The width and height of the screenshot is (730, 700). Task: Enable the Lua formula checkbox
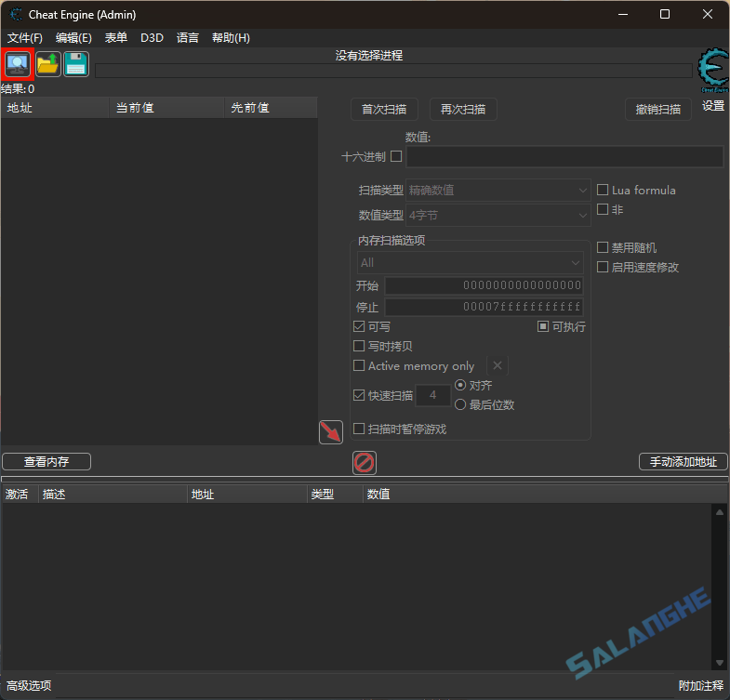[603, 190]
